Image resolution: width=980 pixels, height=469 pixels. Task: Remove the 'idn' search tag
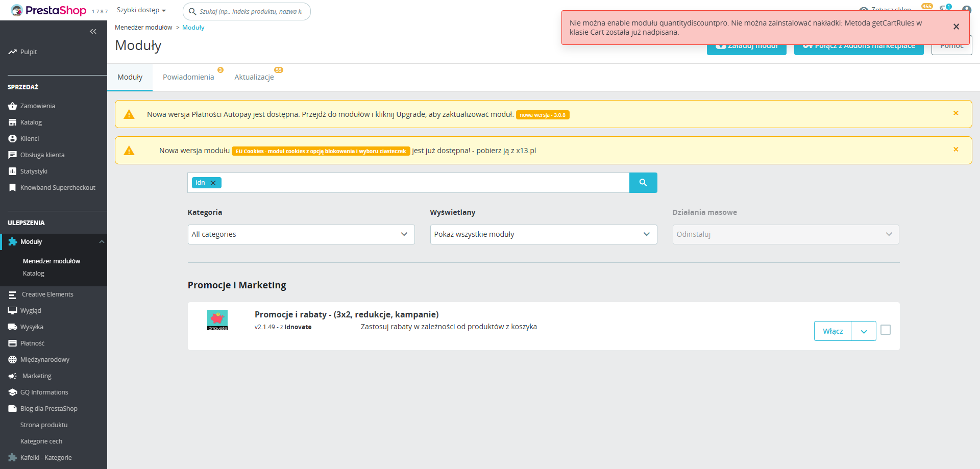[213, 183]
